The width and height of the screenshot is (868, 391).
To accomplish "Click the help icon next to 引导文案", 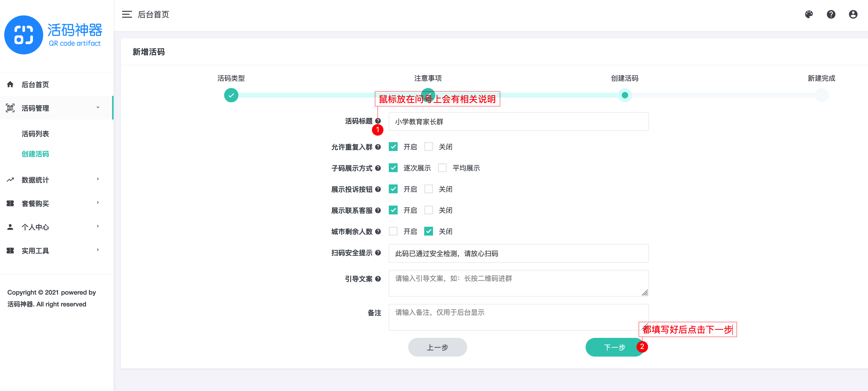I will click(378, 279).
